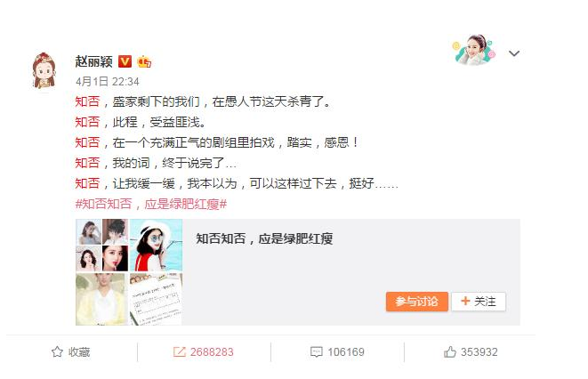Open comments via speech bubble icon
This screenshot has width=588, height=379.
coord(316,351)
